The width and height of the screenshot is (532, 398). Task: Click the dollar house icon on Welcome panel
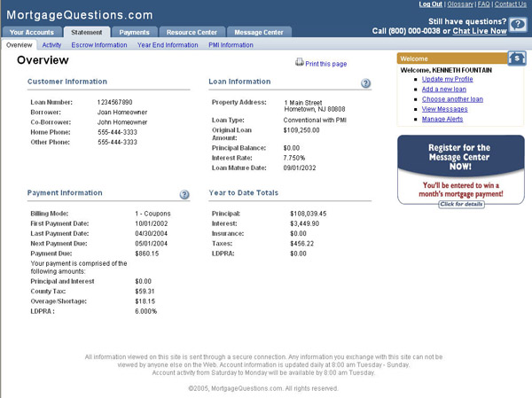tap(517, 59)
